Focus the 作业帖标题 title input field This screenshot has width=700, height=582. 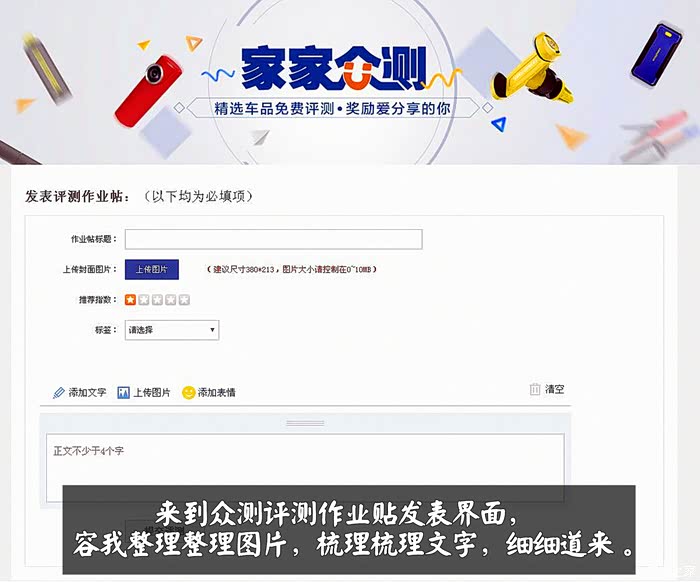coord(274,239)
